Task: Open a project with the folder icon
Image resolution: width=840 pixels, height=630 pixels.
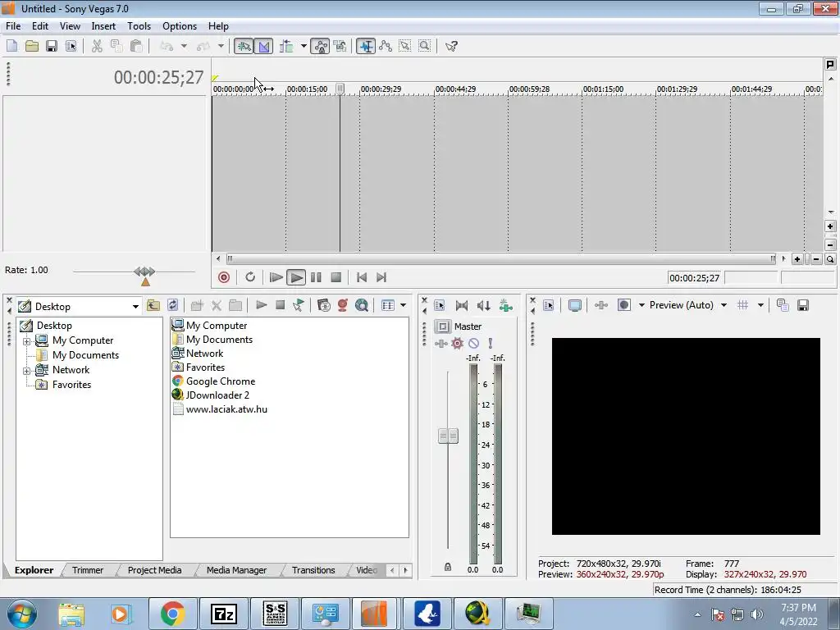Action: point(32,46)
